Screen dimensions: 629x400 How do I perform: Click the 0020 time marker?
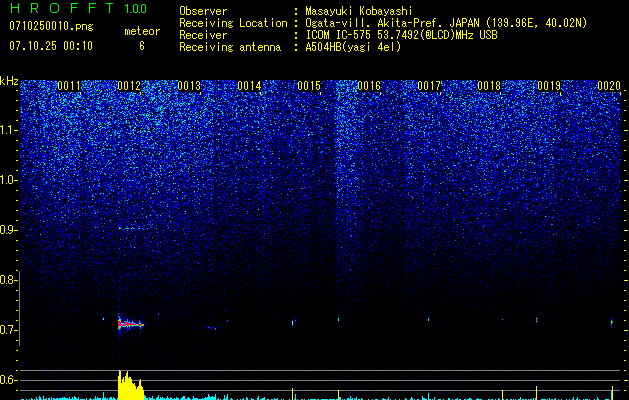609,86
